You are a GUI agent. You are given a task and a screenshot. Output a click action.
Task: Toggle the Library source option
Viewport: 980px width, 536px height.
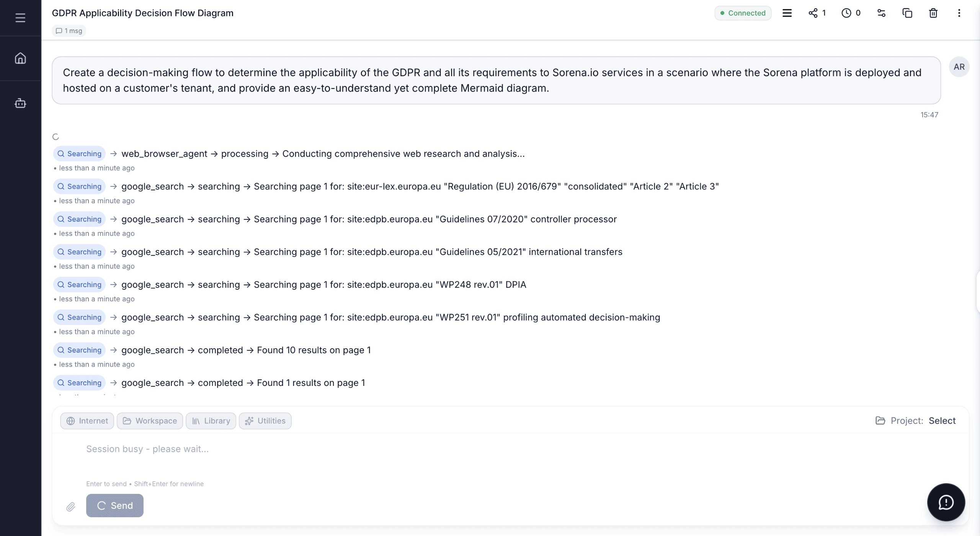click(x=211, y=421)
